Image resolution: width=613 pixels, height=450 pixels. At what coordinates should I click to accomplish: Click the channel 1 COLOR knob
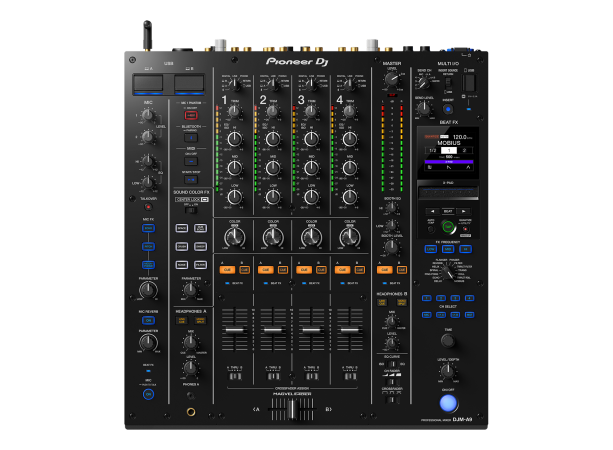(235, 237)
